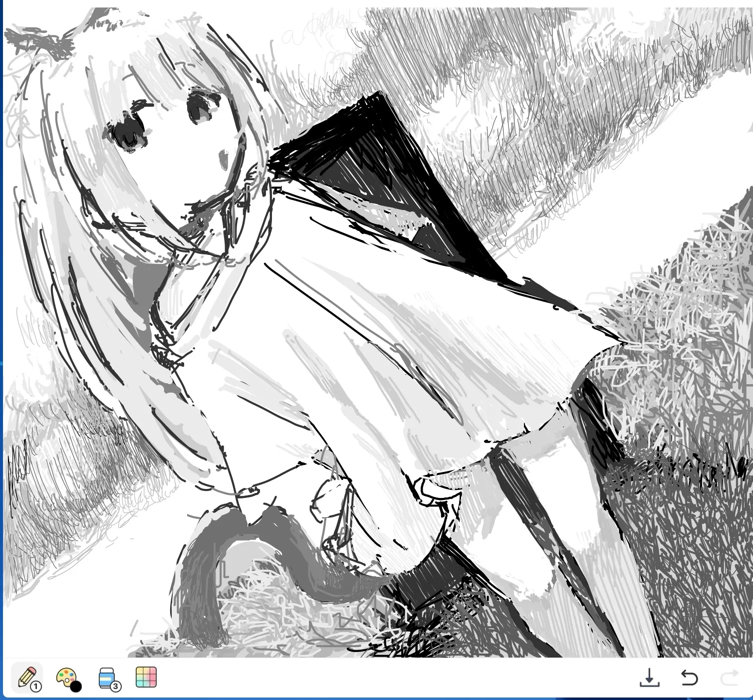Redo the undone stroke
The image size is (753, 700).
point(730,678)
